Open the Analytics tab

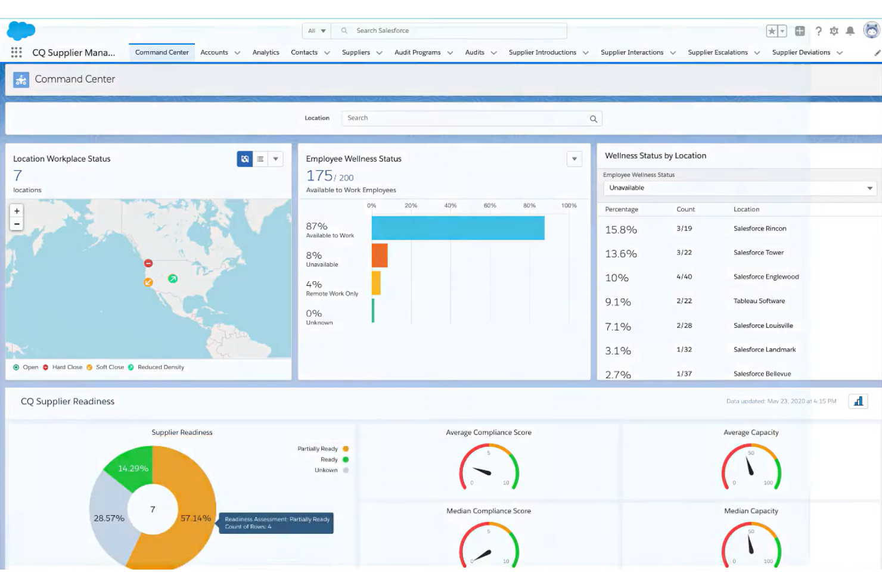(x=266, y=52)
